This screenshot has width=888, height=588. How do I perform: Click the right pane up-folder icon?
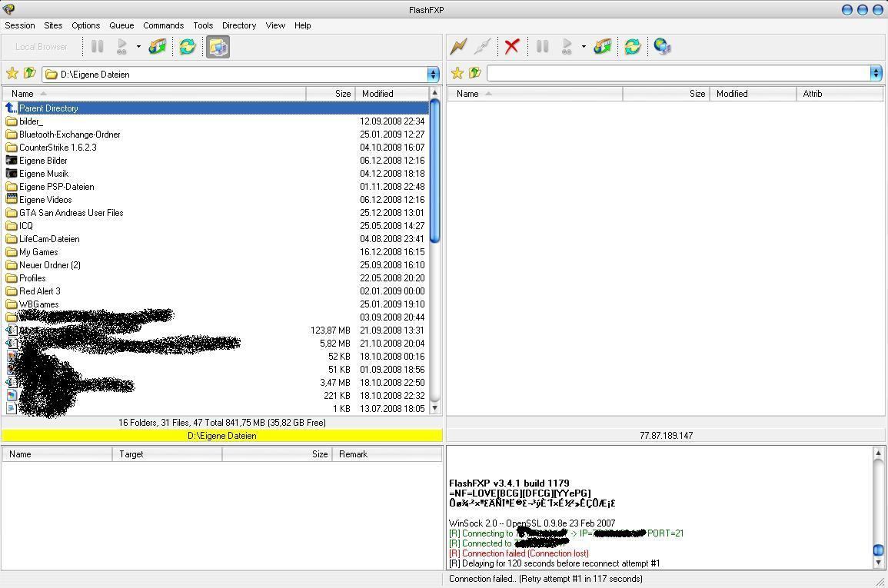tap(475, 73)
